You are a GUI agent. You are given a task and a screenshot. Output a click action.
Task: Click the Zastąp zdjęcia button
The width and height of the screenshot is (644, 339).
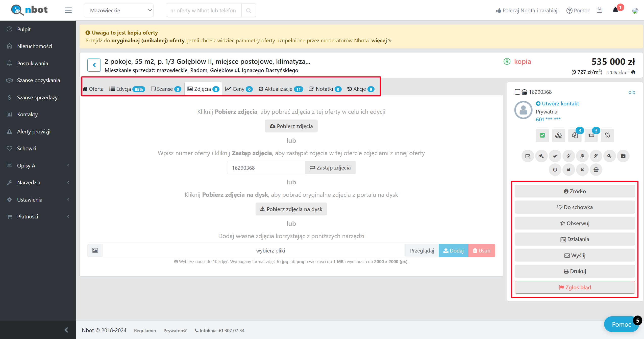330,167
